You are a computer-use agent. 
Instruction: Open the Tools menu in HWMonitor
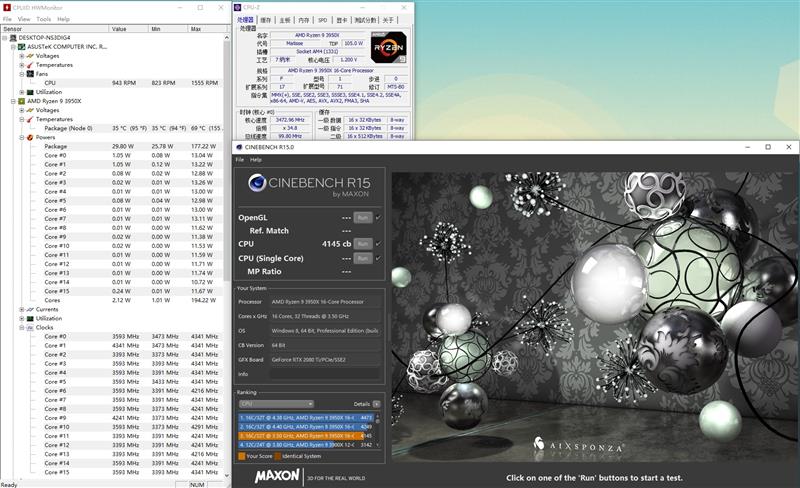point(43,19)
